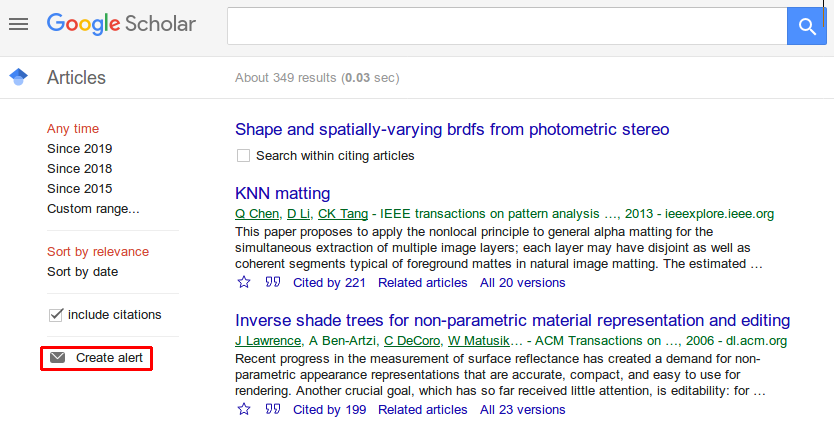Enable Search within citing articles checkbox

point(243,156)
